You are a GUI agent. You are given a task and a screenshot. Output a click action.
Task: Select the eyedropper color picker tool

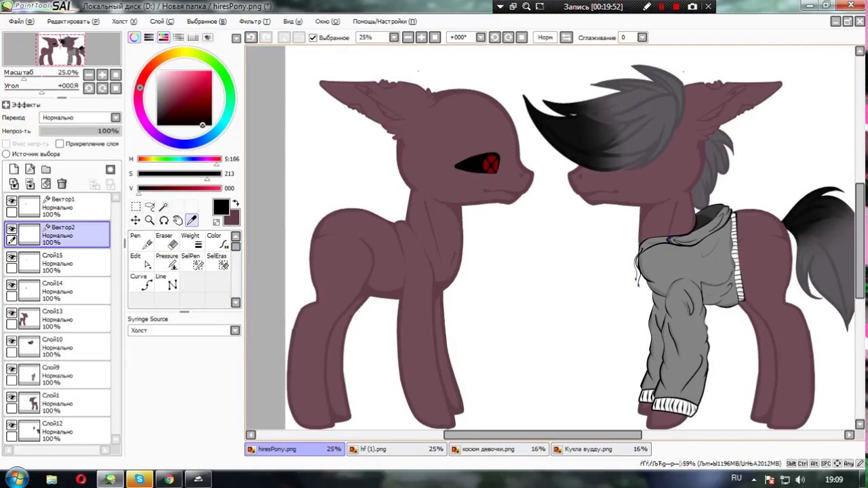point(192,220)
